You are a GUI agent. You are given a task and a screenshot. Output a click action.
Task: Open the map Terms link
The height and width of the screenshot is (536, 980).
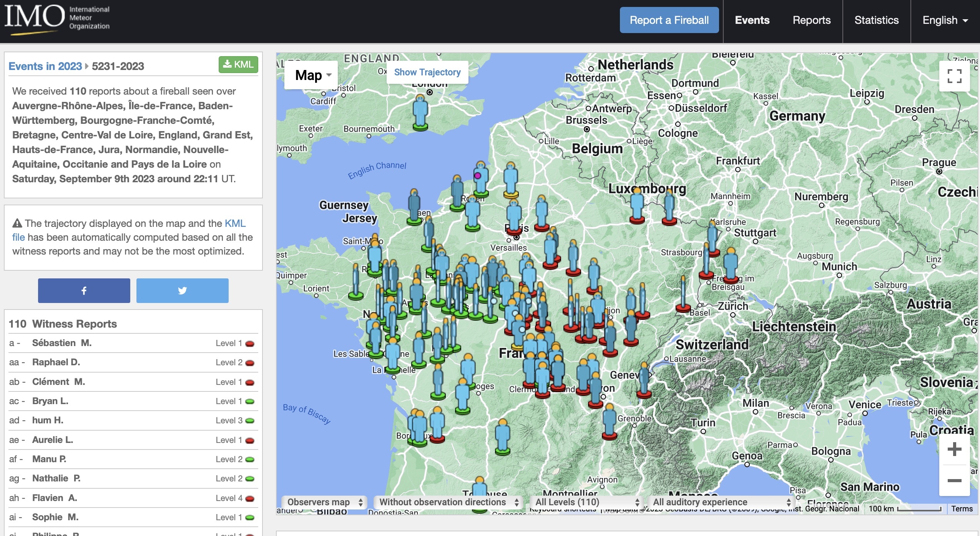(x=962, y=509)
